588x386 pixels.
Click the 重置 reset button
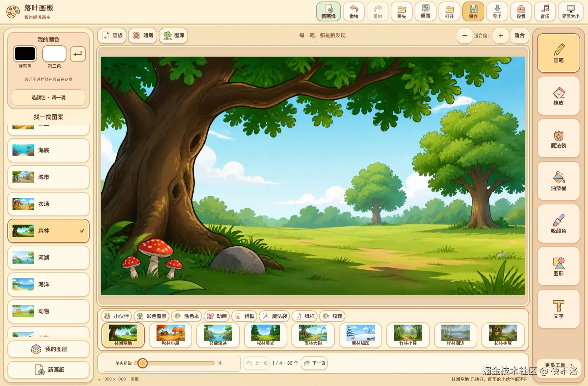pos(426,11)
